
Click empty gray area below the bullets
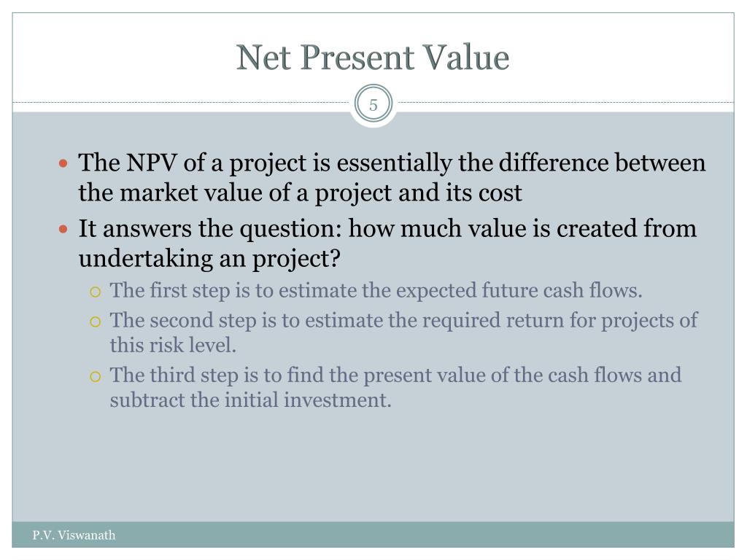(x=373, y=467)
